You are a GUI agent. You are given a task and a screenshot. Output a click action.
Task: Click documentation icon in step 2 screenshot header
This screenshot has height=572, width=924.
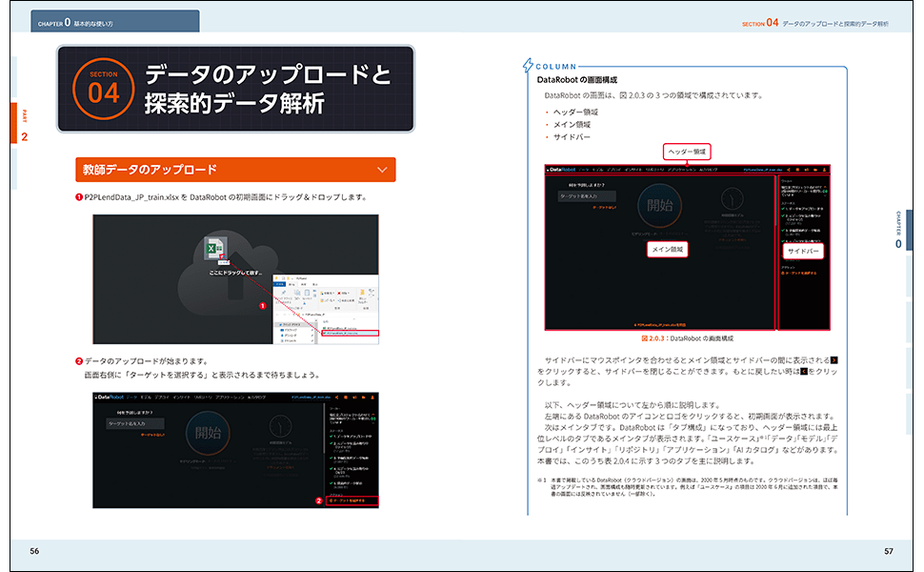point(346,398)
